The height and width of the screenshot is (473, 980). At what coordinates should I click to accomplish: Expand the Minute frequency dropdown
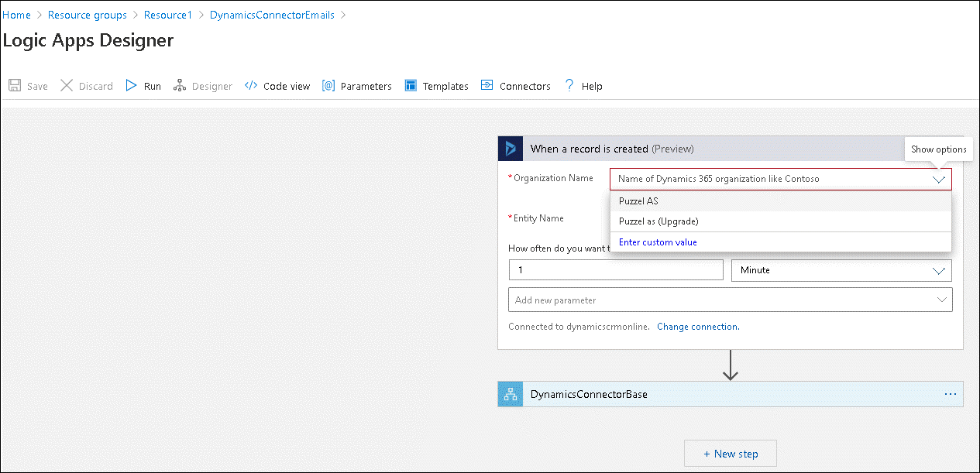[939, 270]
